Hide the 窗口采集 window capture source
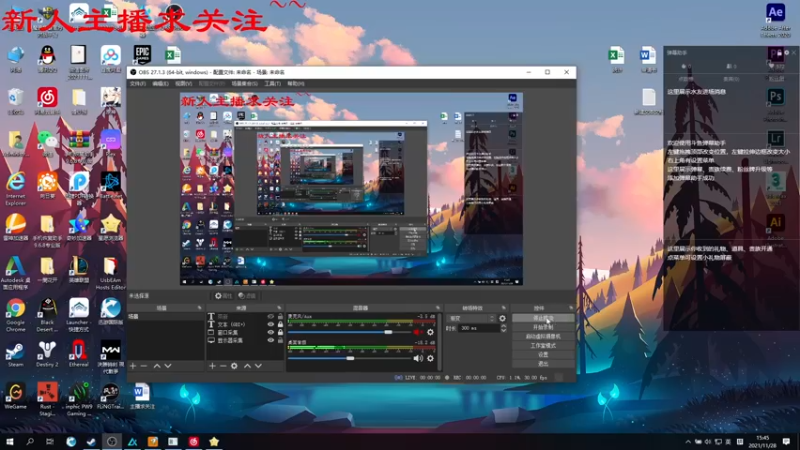Viewport: 800px width, 450px height. pos(271,332)
